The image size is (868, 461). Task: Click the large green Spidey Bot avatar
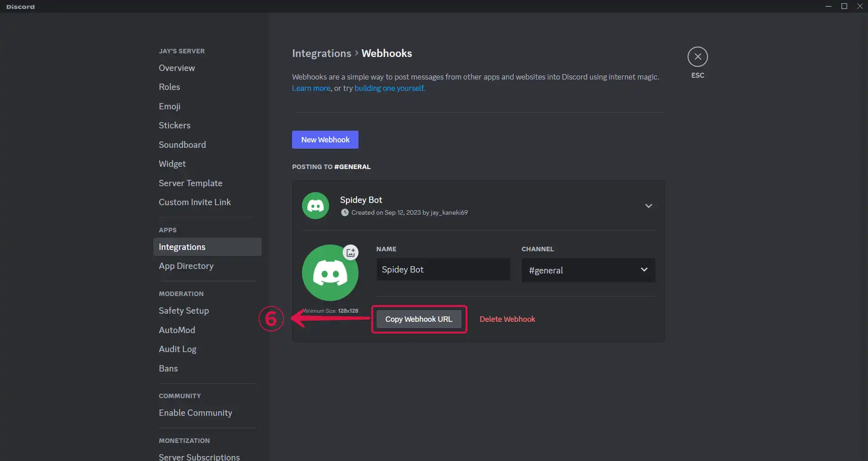click(x=330, y=273)
